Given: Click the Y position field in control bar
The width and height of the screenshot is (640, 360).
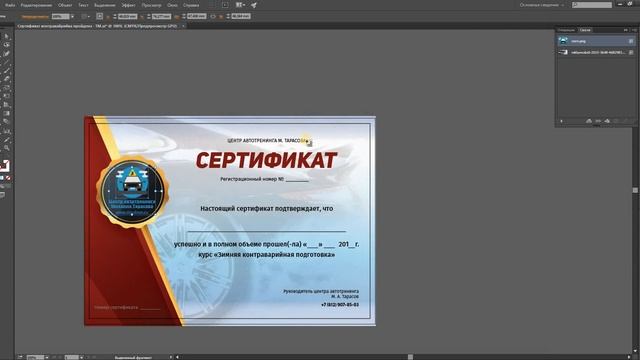Looking at the screenshot, I should tap(161, 16).
